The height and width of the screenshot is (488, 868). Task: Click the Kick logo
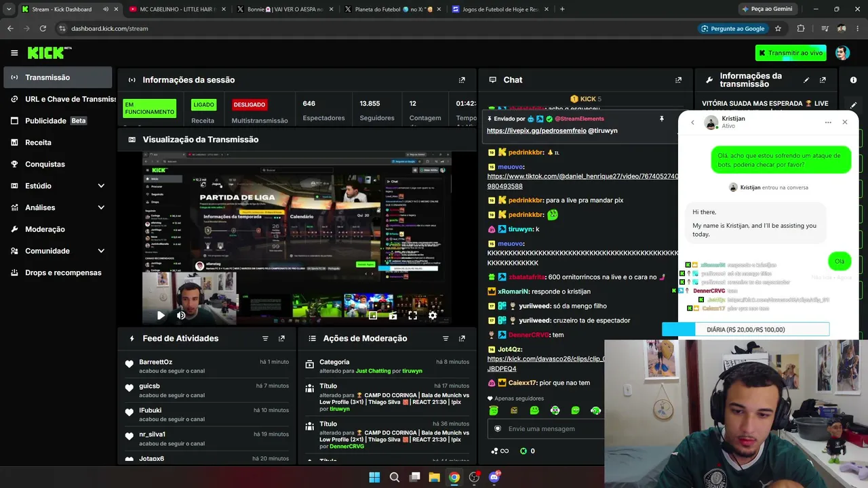tap(50, 53)
